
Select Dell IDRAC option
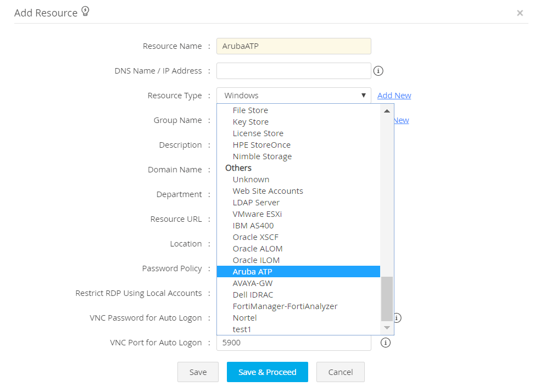253,295
